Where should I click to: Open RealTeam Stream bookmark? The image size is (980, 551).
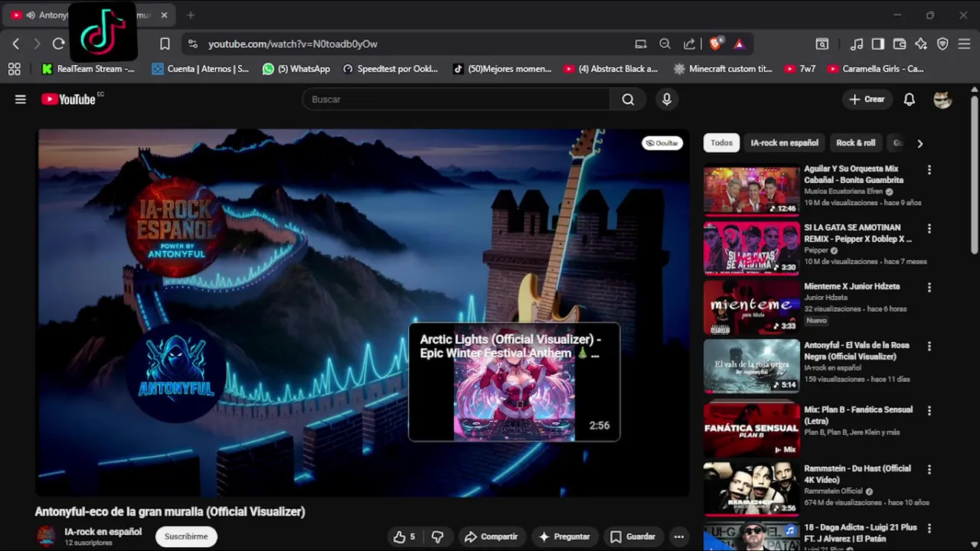point(88,69)
